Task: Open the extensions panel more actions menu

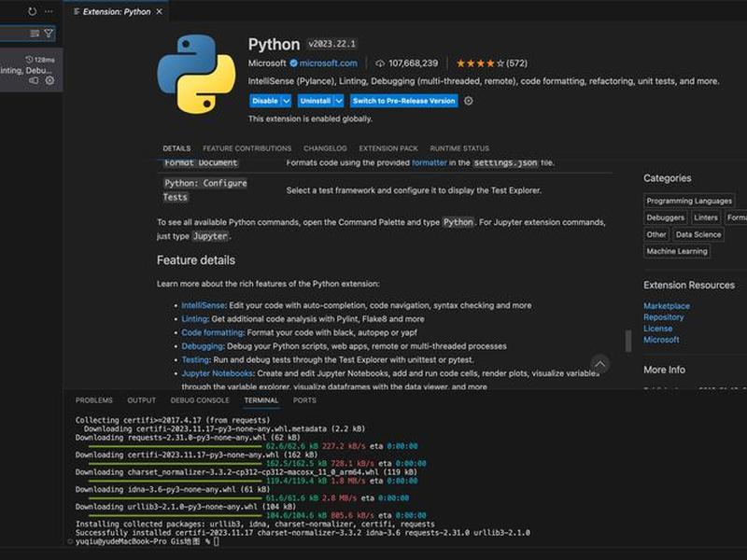Action: (x=49, y=11)
